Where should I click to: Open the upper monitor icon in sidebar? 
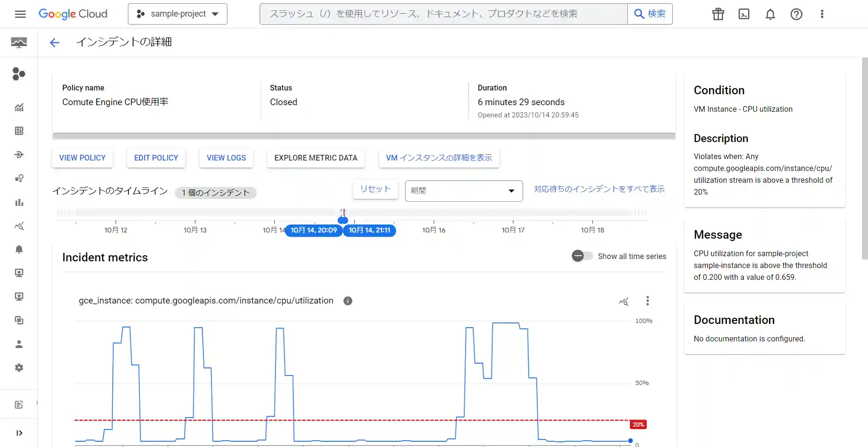(19, 273)
